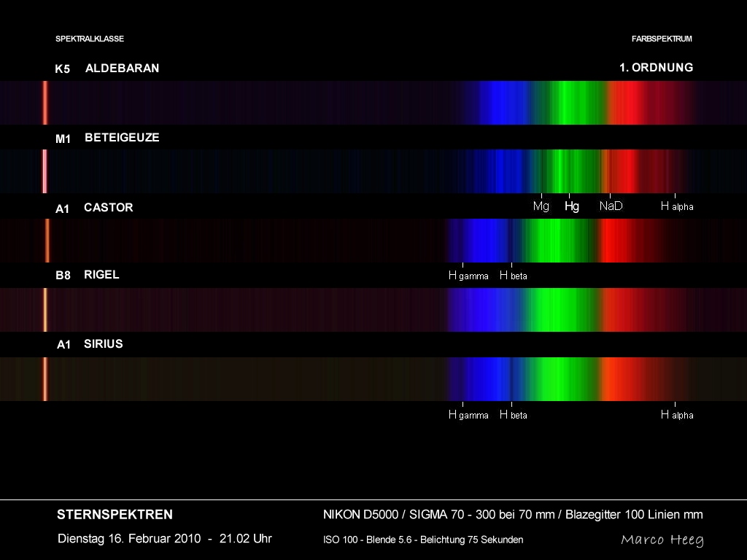
Task: Click the STERNSPEKTREN title text
Action: tap(115, 515)
